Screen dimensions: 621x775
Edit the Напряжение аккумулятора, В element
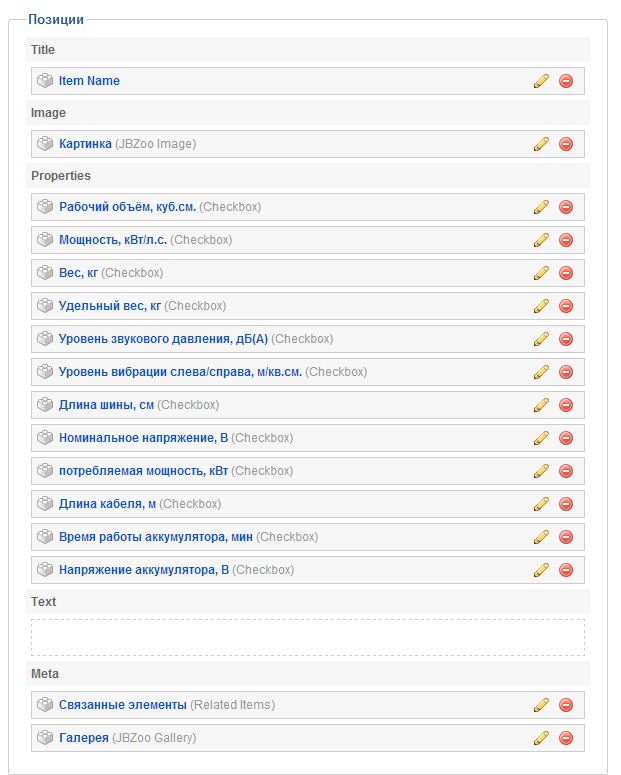541,570
